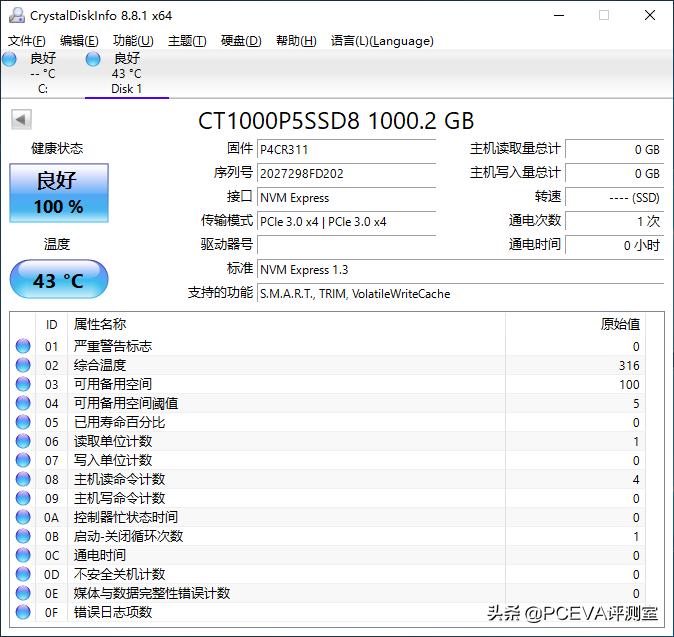Screen dimensions: 674x637
Task: Click the disk title CT1000P5SSD8 1000.2 GB
Action: click(336, 120)
